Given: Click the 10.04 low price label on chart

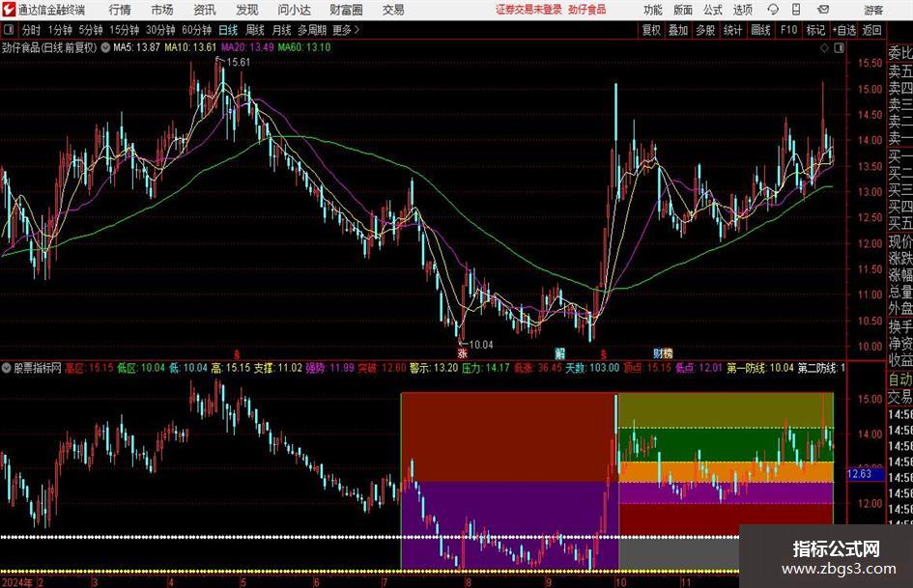Looking at the screenshot, I should (481, 345).
